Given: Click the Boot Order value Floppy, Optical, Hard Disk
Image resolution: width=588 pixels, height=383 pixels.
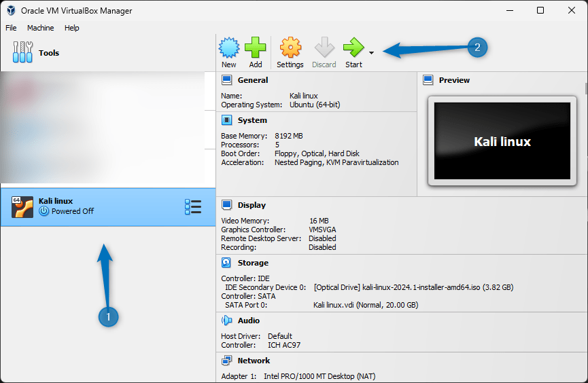Looking at the screenshot, I should (317, 153).
